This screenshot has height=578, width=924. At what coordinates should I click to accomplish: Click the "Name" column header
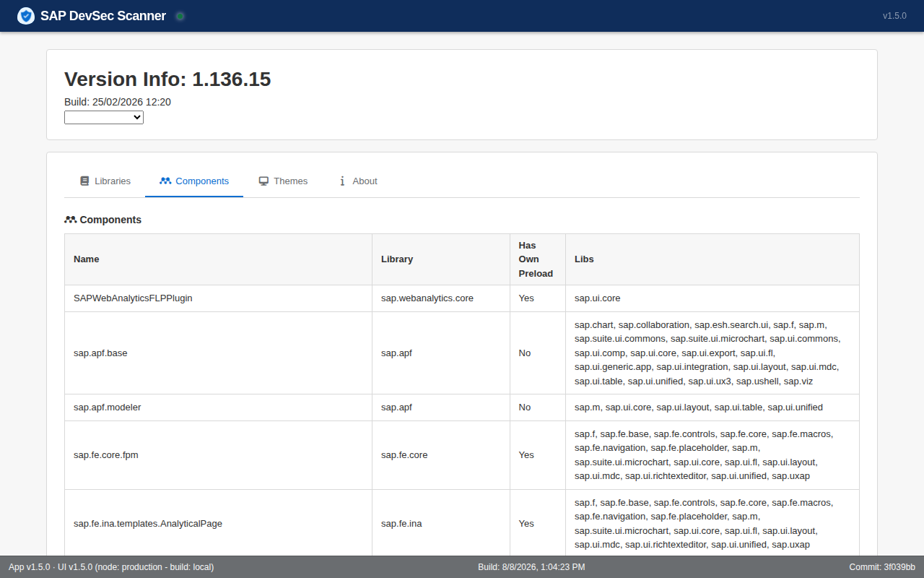218,259
